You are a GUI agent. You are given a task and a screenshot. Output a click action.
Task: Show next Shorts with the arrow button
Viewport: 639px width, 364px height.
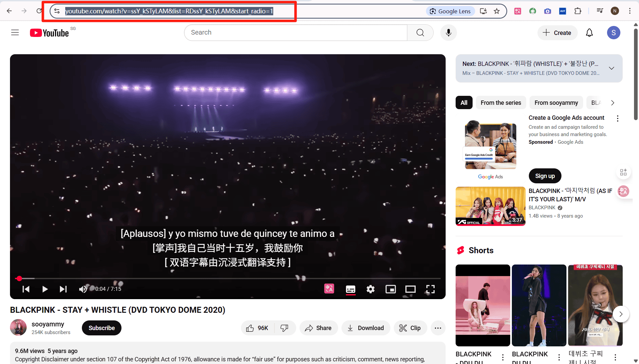[621, 314]
